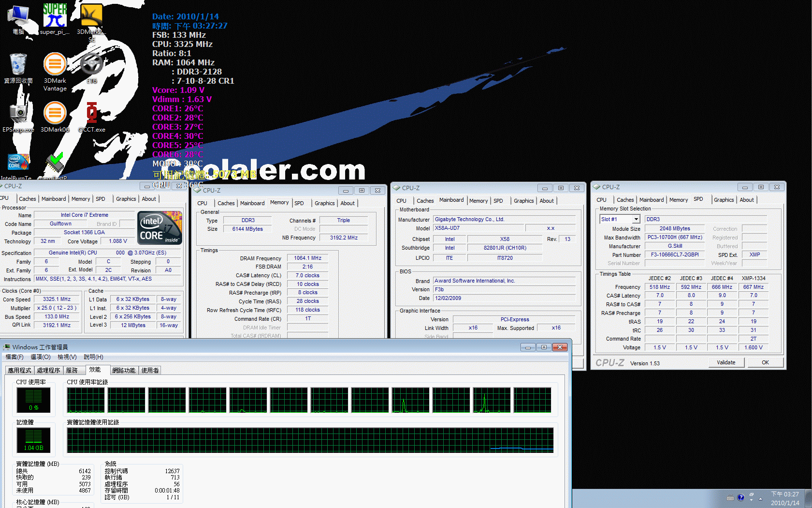The height and width of the screenshot is (508, 812).
Task: Open the 3DMark06 desktop shortcut
Action: pyautogui.click(x=55, y=117)
